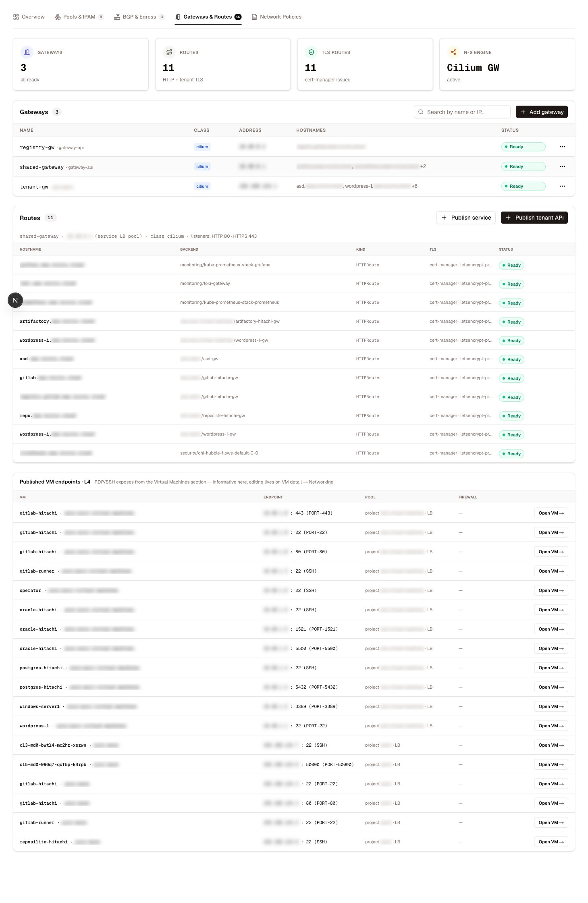Open registry-gw row actions menu
Screen dimensions: 588x903
point(563,147)
